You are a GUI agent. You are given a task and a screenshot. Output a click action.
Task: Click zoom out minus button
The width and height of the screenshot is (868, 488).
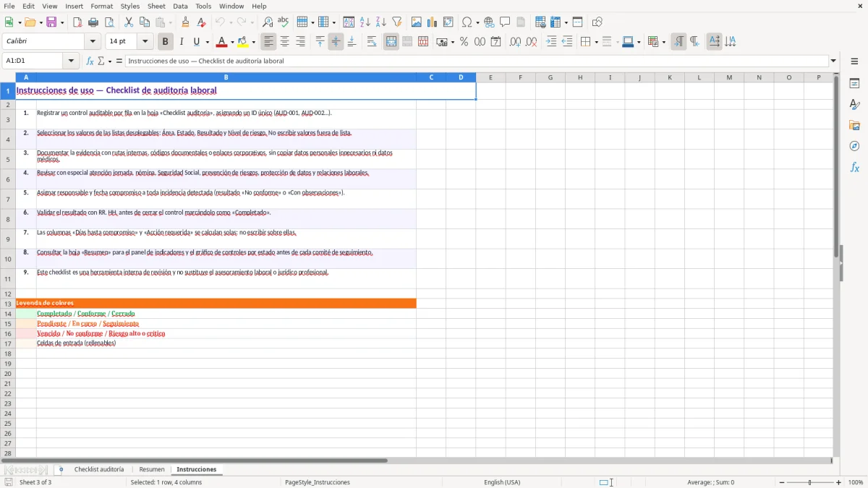(x=782, y=482)
